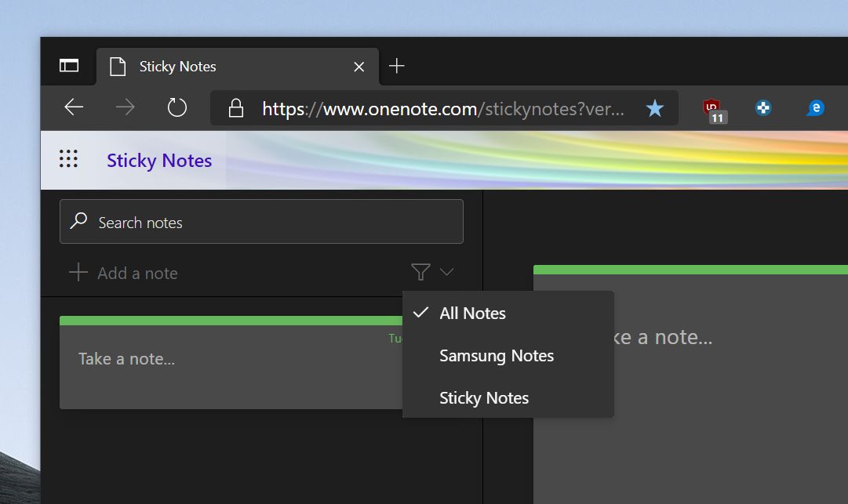This screenshot has height=504, width=848.
Task: Expand the note filter chevron
Action: point(446,272)
